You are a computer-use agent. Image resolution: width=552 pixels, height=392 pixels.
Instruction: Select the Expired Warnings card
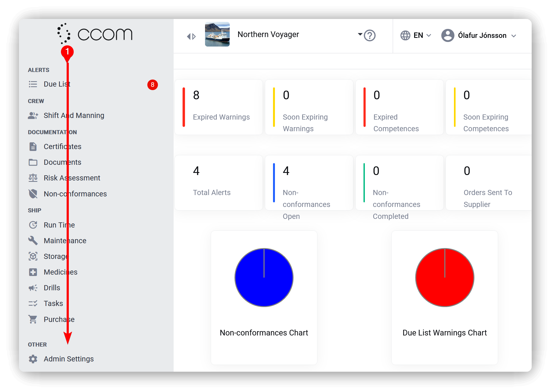pyautogui.click(x=219, y=107)
